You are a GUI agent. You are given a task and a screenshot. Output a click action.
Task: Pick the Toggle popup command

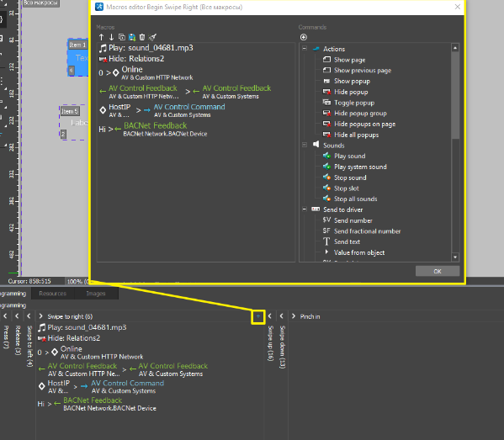pos(354,103)
